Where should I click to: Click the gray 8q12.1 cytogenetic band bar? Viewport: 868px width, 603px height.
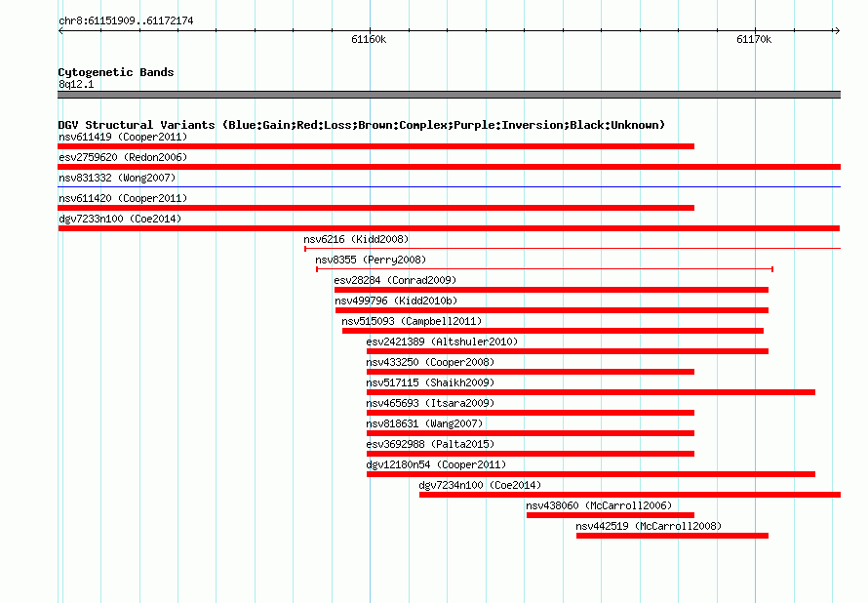pos(449,95)
